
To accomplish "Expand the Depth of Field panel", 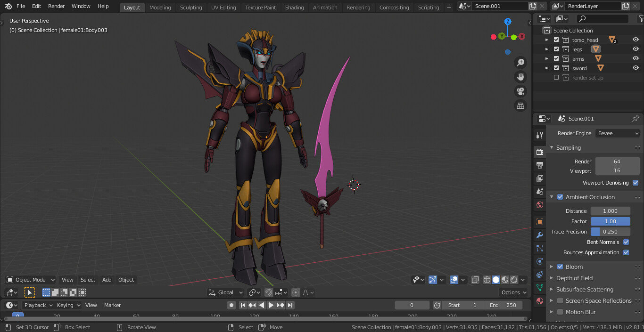I will (x=574, y=278).
